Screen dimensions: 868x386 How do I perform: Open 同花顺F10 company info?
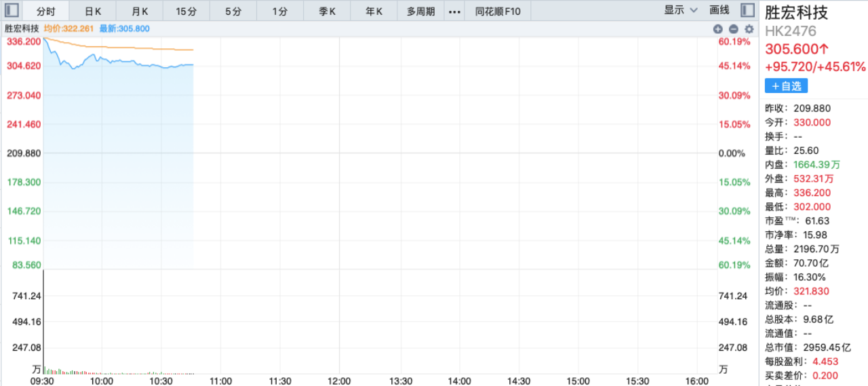[498, 11]
